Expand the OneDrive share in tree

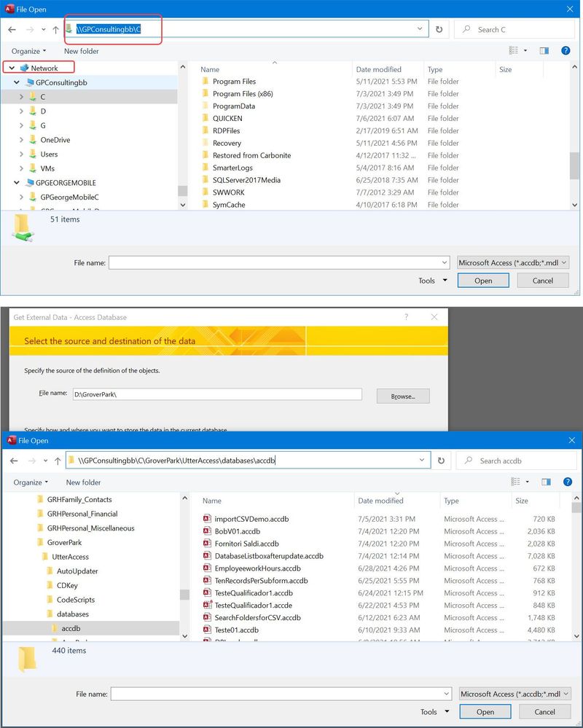(21, 140)
